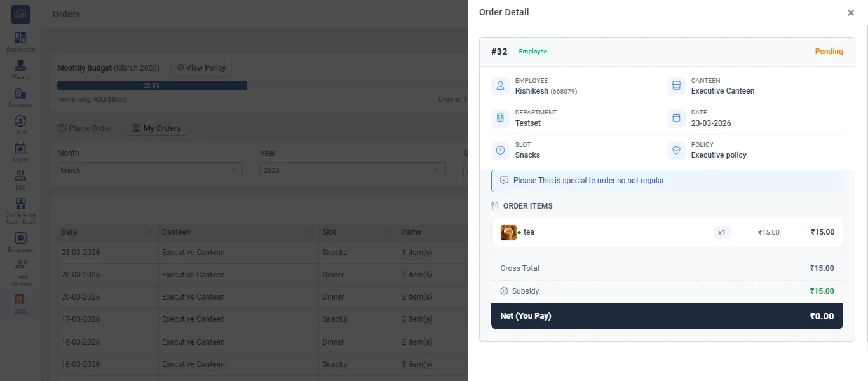Click the Monthly Budget progress bar
The image size is (868, 381).
pos(152,85)
